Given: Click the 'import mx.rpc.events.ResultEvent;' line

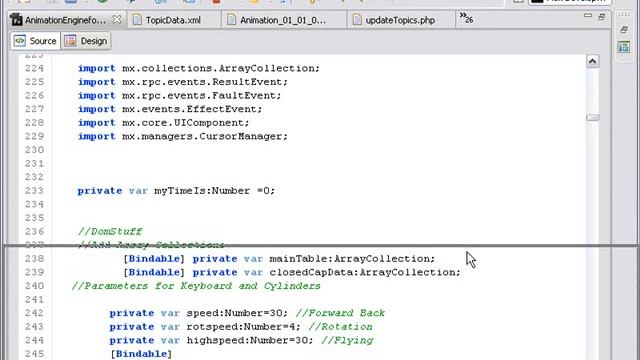Looking at the screenshot, I should point(183,82).
